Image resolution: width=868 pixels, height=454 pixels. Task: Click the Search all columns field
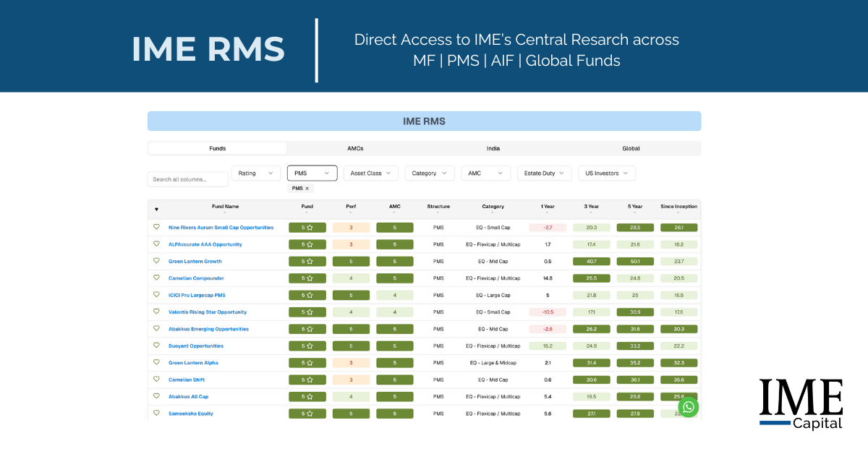coord(188,179)
